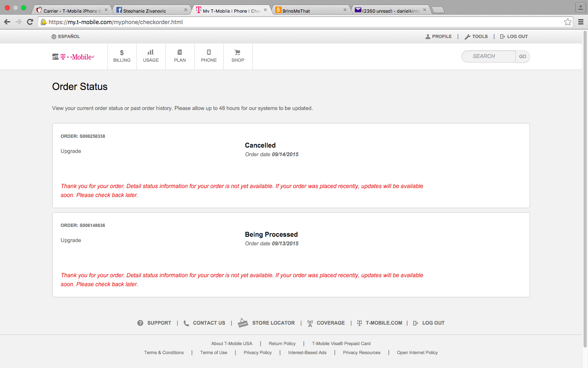Open the Shop cart icon menu
Screen dimensions: 588x368
pos(238,56)
